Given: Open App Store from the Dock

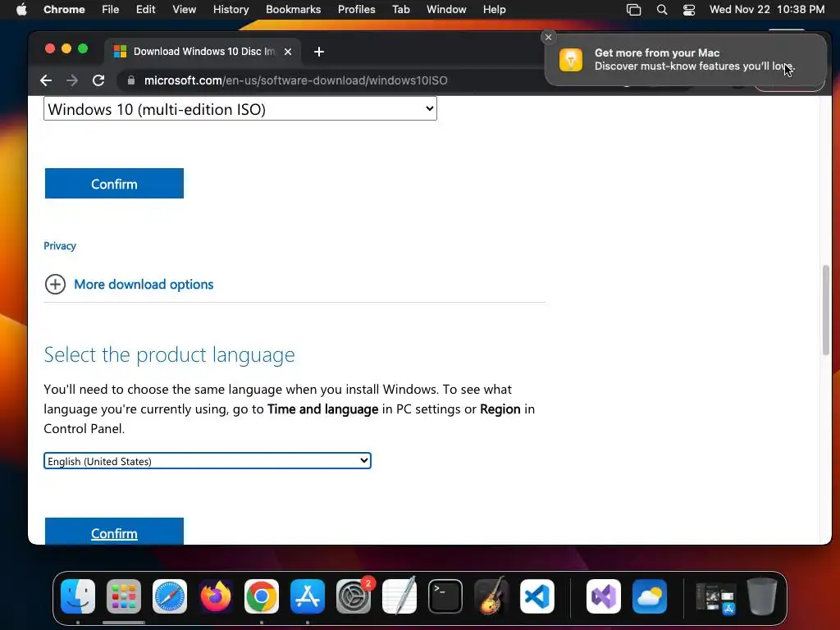Looking at the screenshot, I should [308, 596].
